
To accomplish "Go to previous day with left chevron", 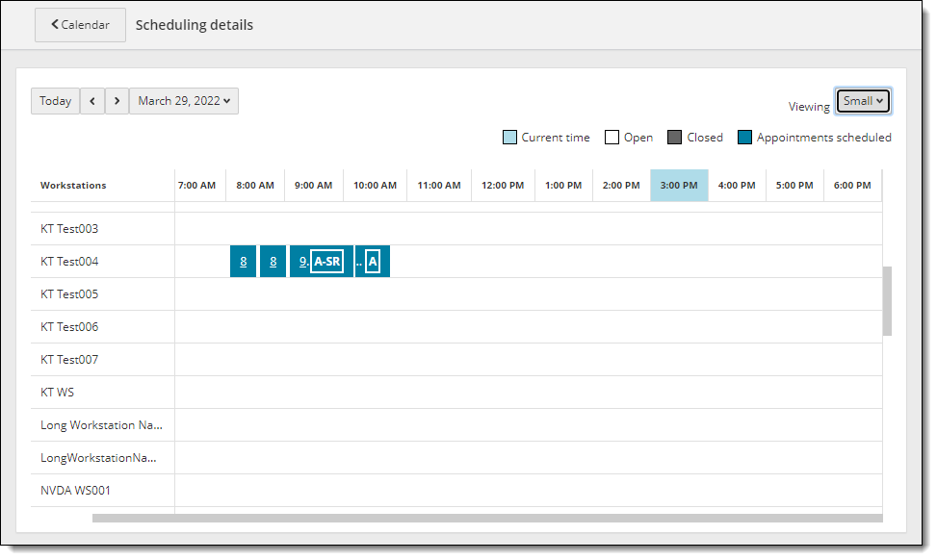I will point(92,101).
